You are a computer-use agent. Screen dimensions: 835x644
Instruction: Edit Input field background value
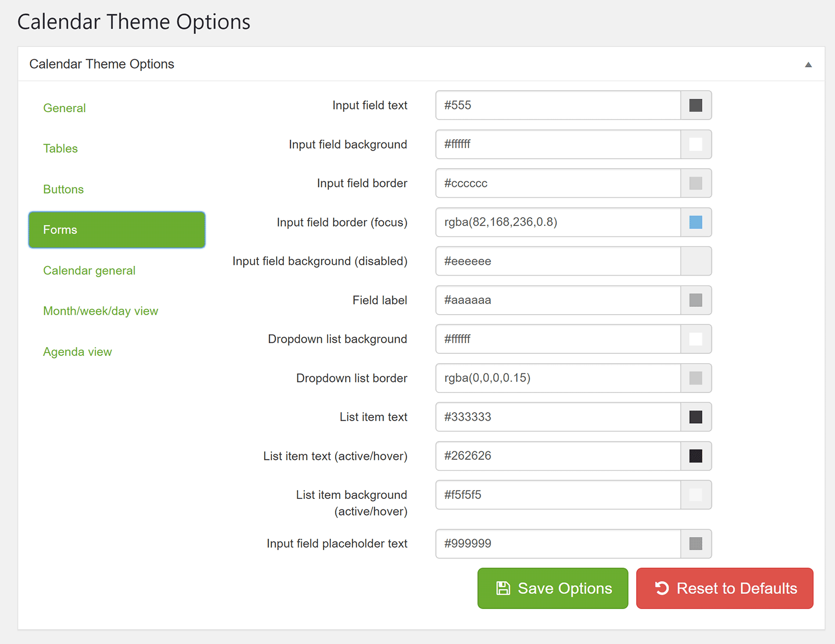click(x=558, y=144)
